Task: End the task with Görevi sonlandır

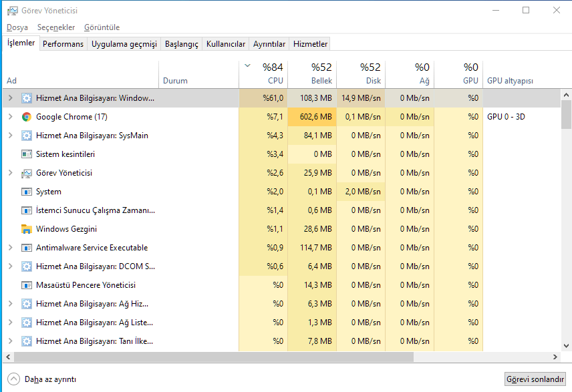Action: [535, 379]
